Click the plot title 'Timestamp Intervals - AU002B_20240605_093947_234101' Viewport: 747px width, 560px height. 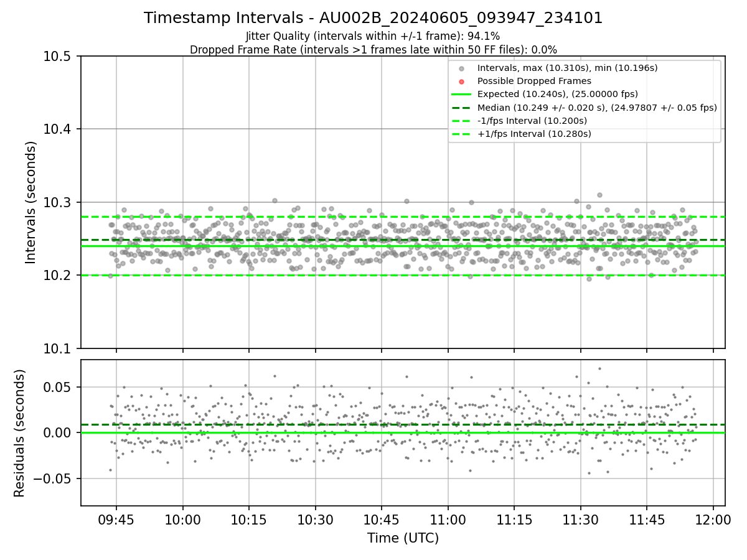tap(374, 18)
